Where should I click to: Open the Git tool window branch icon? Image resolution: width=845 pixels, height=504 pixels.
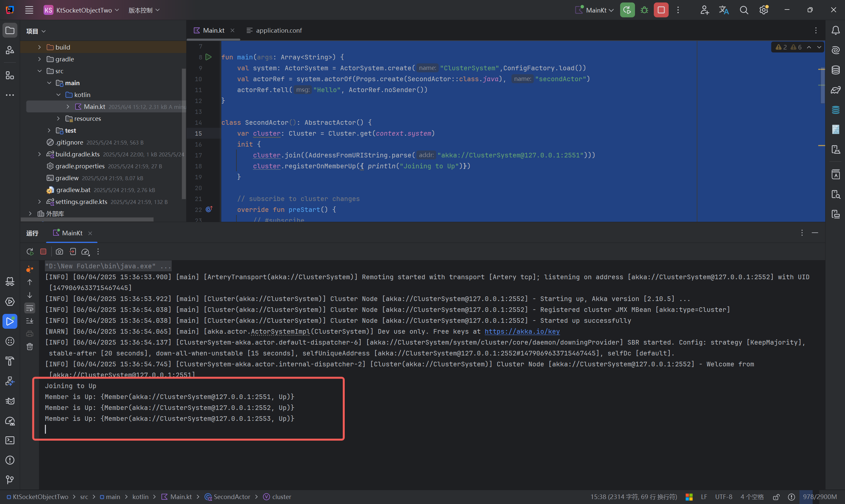click(10, 480)
